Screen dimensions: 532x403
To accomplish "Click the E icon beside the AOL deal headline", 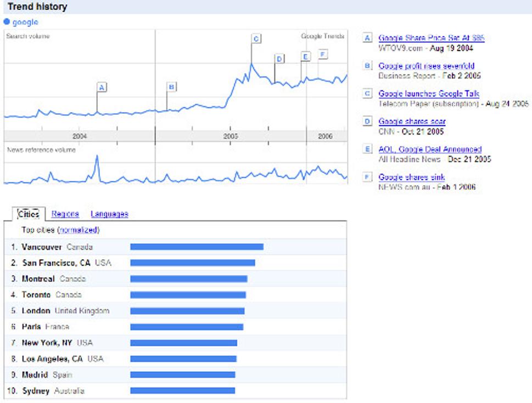I will (367, 149).
